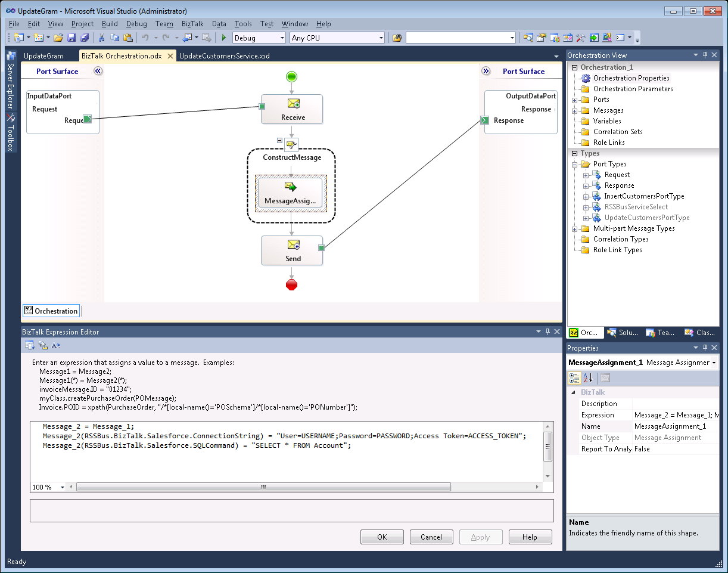Pin the Properties panel
This screenshot has height=573, width=728.
705,348
